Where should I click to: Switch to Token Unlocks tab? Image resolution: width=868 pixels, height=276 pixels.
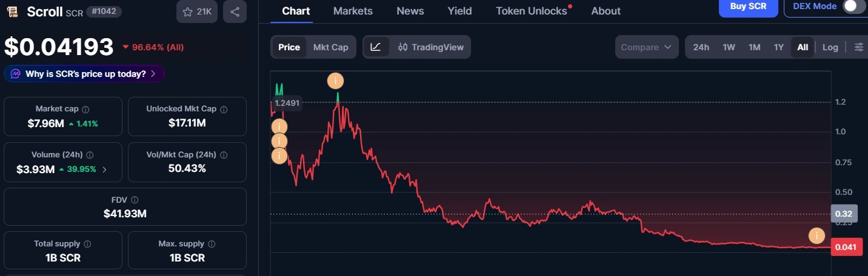(x=531, y=11)
